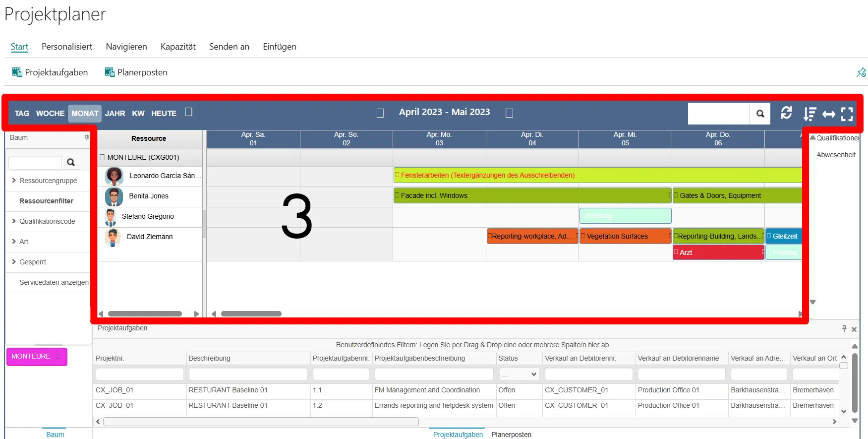Open the Status filter dropdown
This screenshot has width=868, height=439.
pos(519,375)
